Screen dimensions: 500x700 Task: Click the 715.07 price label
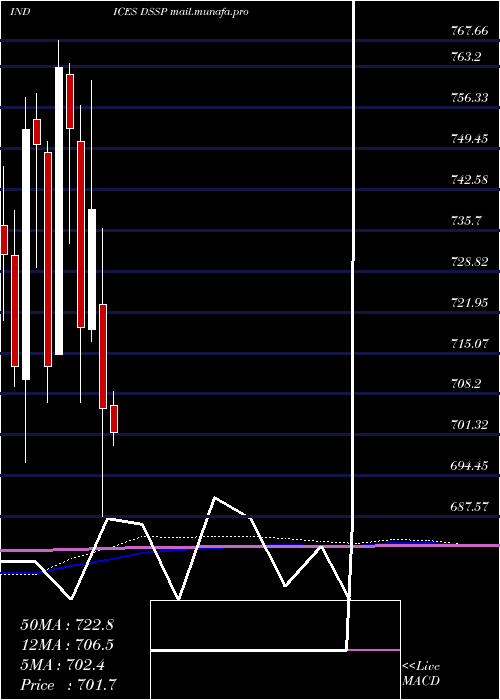[x=468, y=344]
